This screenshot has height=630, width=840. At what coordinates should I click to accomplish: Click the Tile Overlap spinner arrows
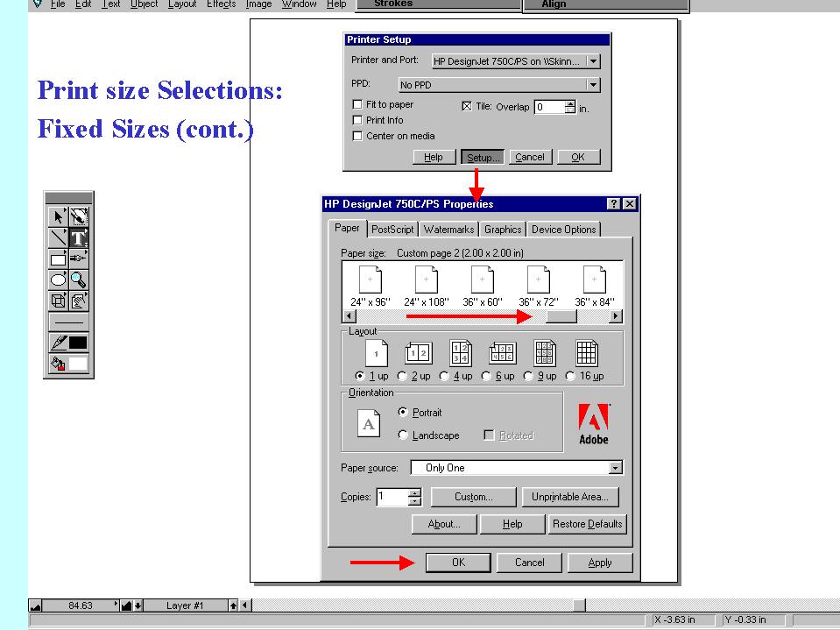point(570,107)
